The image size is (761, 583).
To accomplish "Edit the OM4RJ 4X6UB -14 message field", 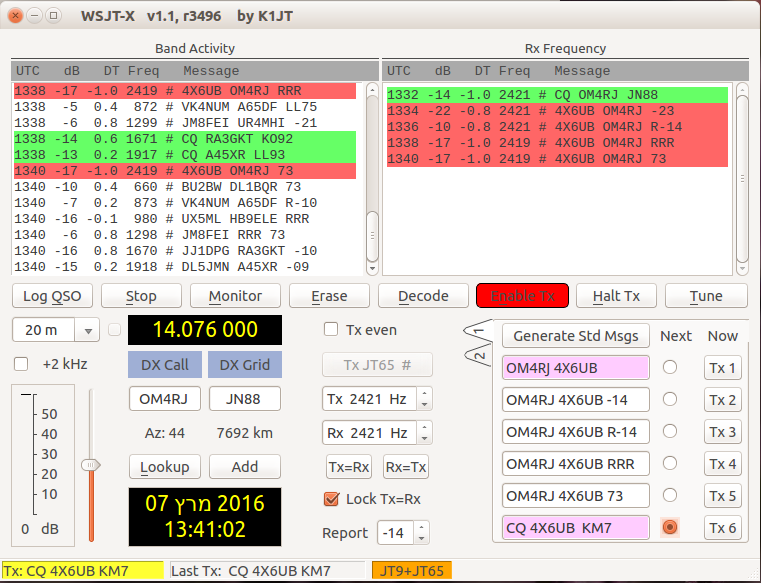I will point(576,400).
